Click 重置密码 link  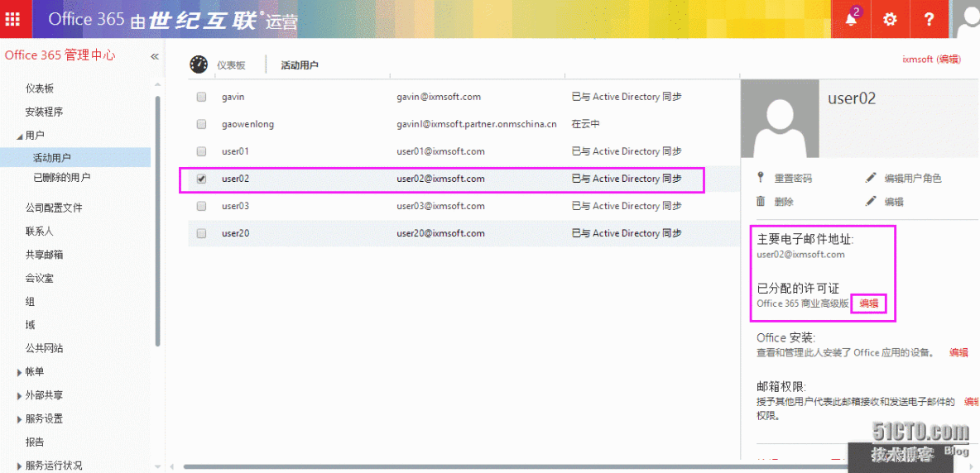point(793,179)
